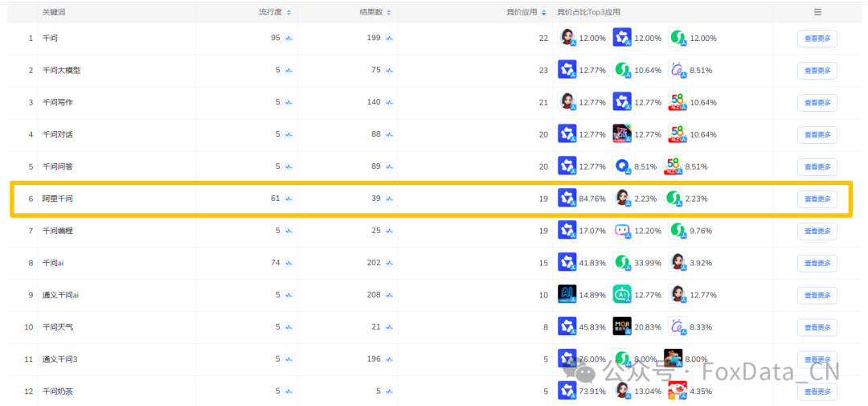The width and height of the screenshot is (868, 406).
Task: Show trend chart beside result count 75
Action: 389,70
